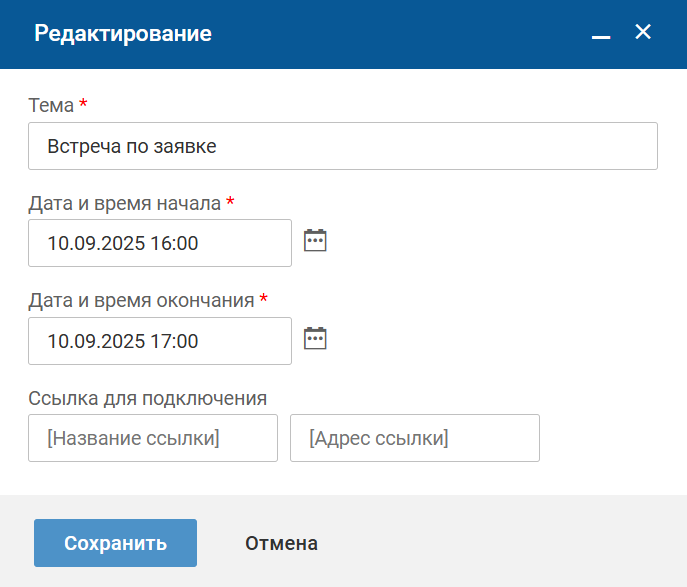The width and height of the screenshot is (687, 587).
Task: Click the 'Тема' field label
Action: (51, 105)
